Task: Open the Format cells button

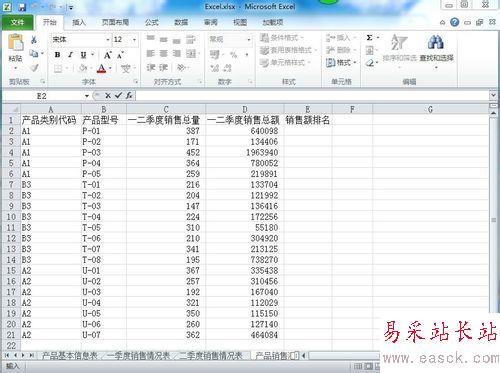Action: (x=340, y=63)
